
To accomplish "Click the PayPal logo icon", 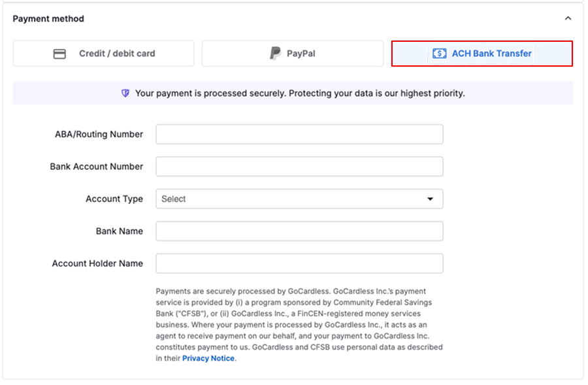I will 276,54.
